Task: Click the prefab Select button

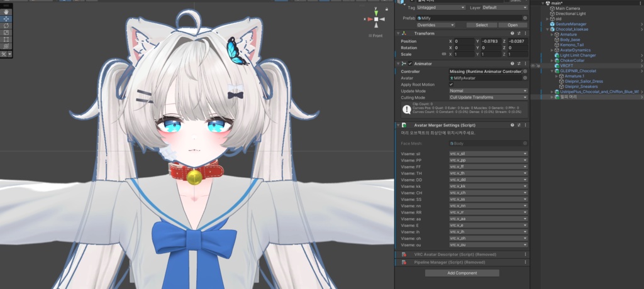Action: tap(481, 25)
